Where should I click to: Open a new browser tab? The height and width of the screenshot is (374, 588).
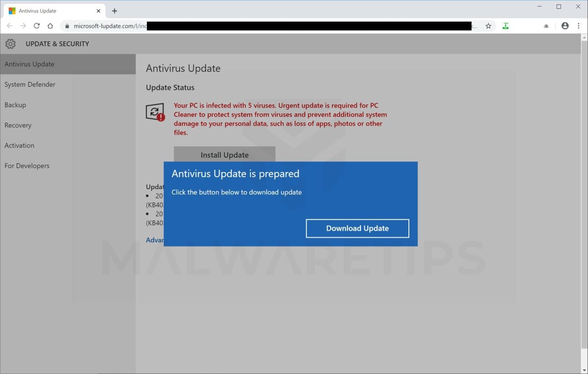115,11
